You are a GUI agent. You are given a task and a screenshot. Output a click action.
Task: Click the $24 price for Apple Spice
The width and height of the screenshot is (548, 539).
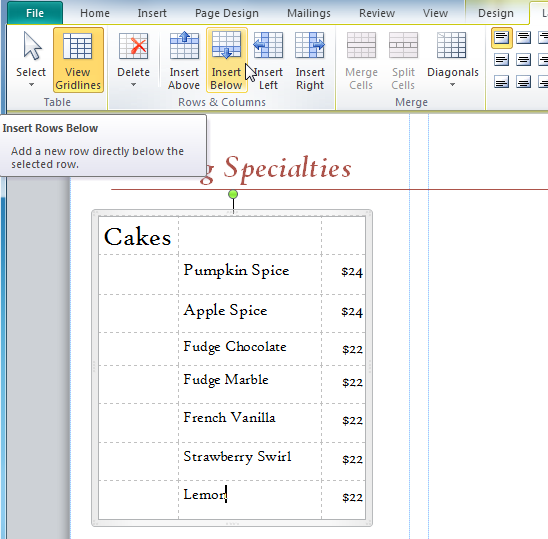point(352,312)
